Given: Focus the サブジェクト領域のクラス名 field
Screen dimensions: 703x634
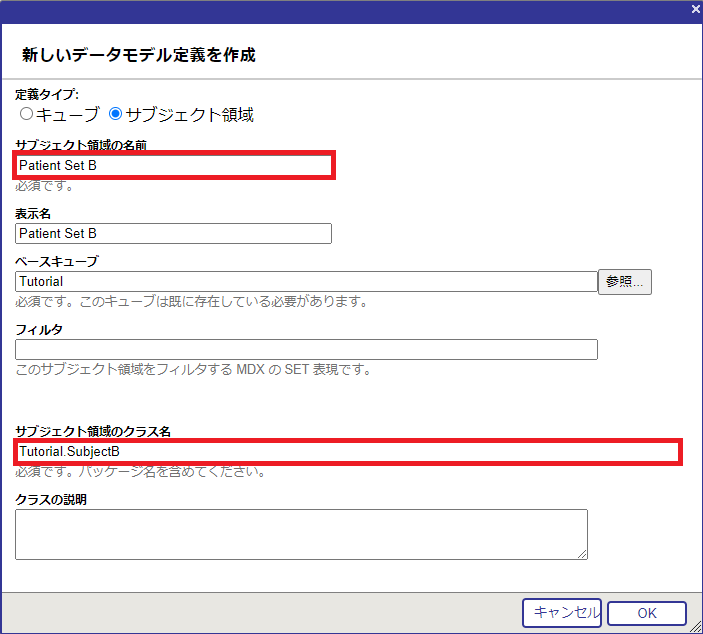Looking at the screenshot, I should [x=347, y=452].
